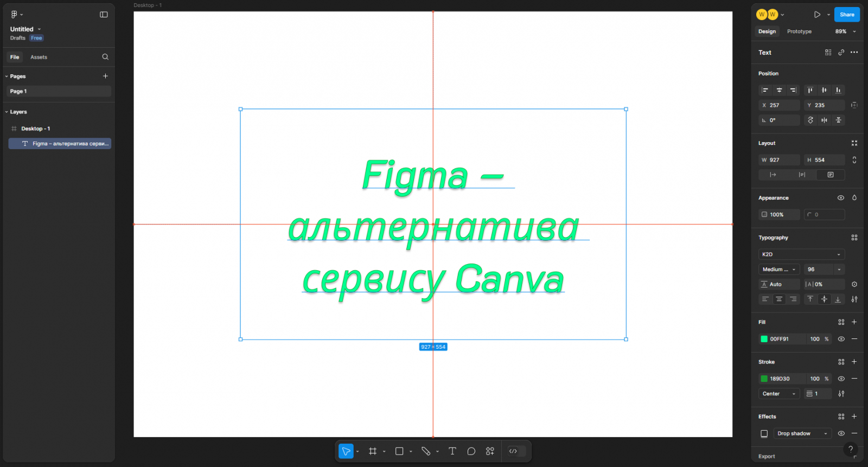Open the Drafts location link
The width and height of the screenshot is (868, 467).
[18, 38]
